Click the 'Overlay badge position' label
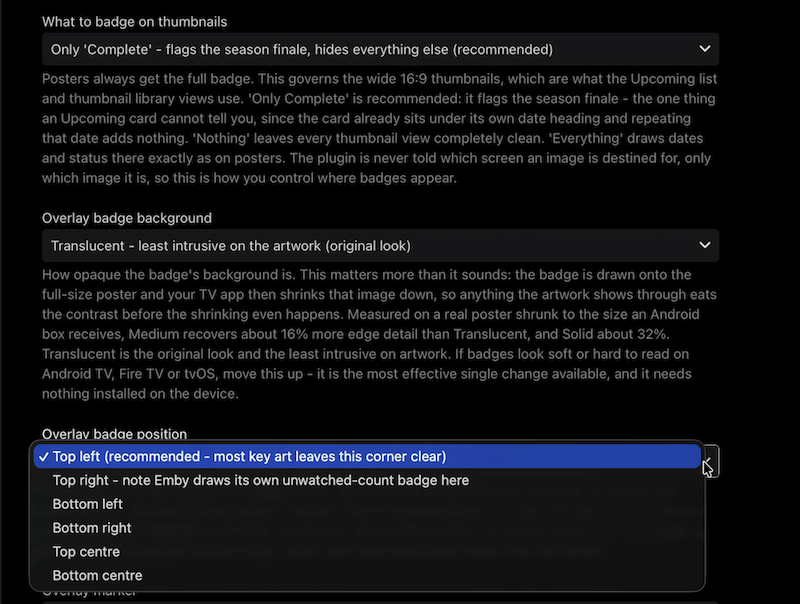This screenshot has width=800, height=604. (114, 434)
